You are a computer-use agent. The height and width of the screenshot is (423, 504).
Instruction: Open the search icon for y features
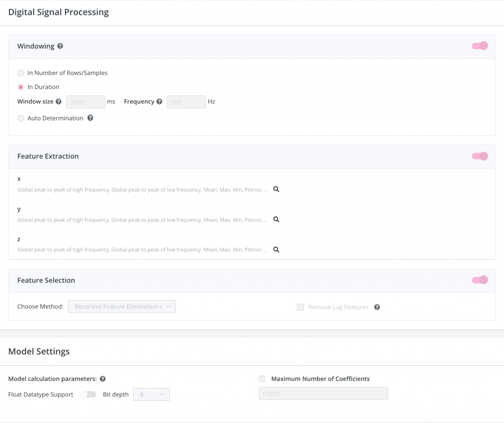pos(276,220)
